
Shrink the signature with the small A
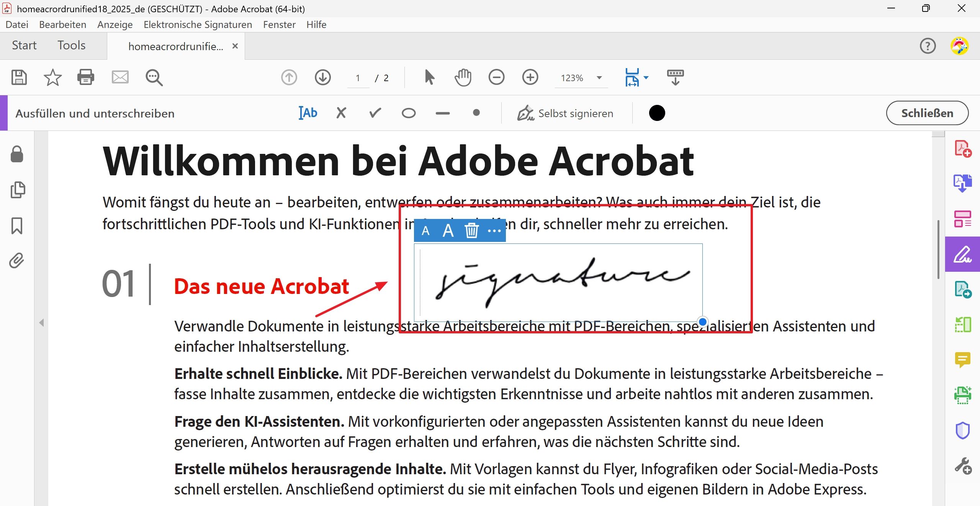click(425, 231)
